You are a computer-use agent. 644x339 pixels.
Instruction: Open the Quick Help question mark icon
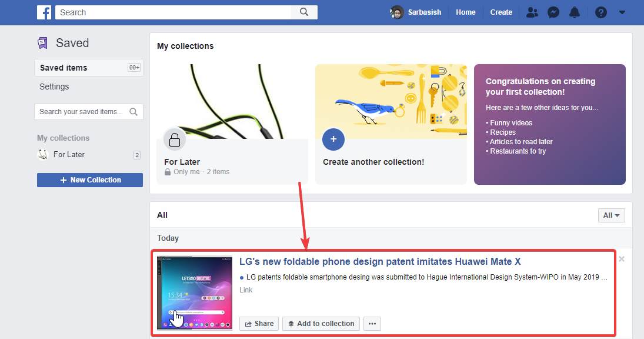(601, 12)
